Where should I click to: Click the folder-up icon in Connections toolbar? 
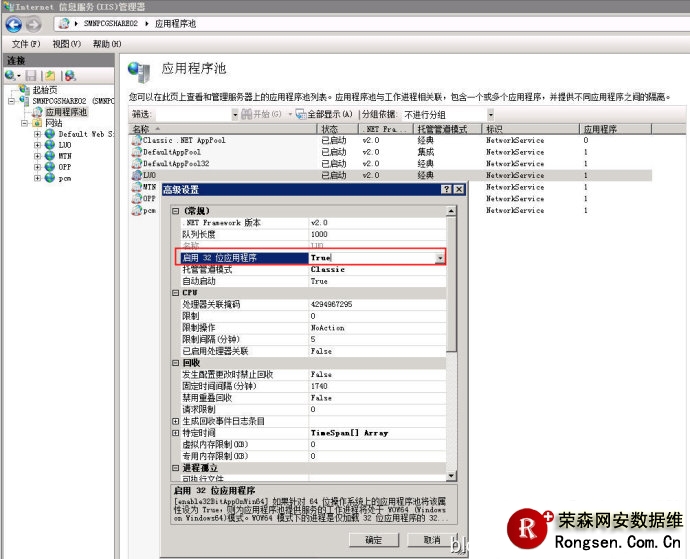coord(50,76)
